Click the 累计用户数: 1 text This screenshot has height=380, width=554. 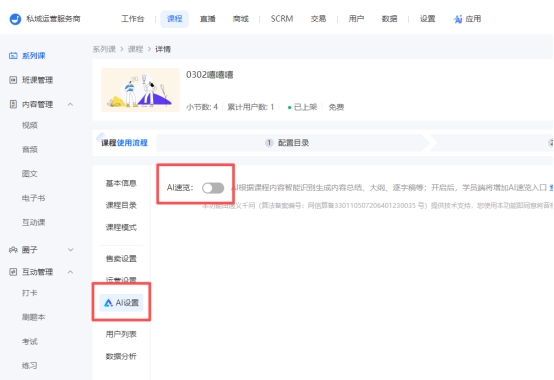click(x=251, y=107)
